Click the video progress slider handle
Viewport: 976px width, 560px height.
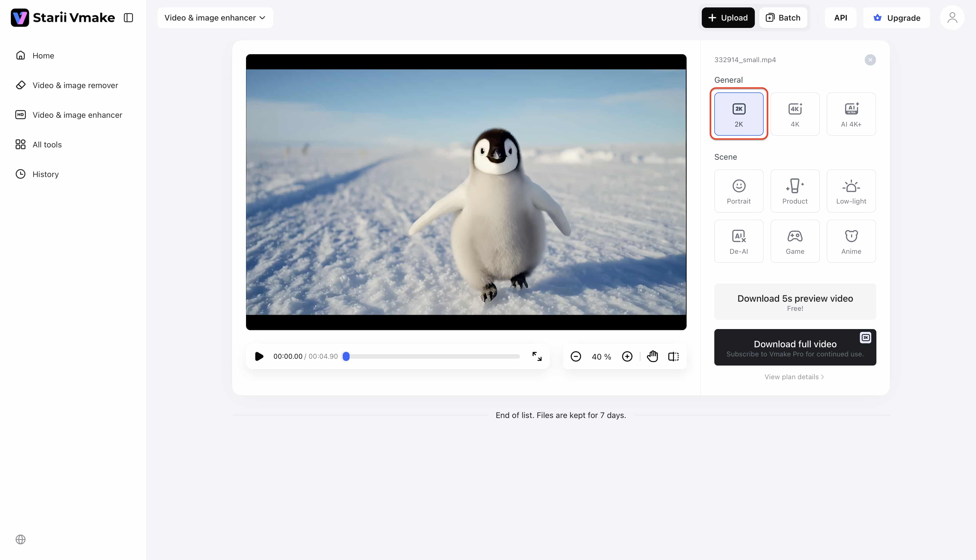click(x=346, y=356)
